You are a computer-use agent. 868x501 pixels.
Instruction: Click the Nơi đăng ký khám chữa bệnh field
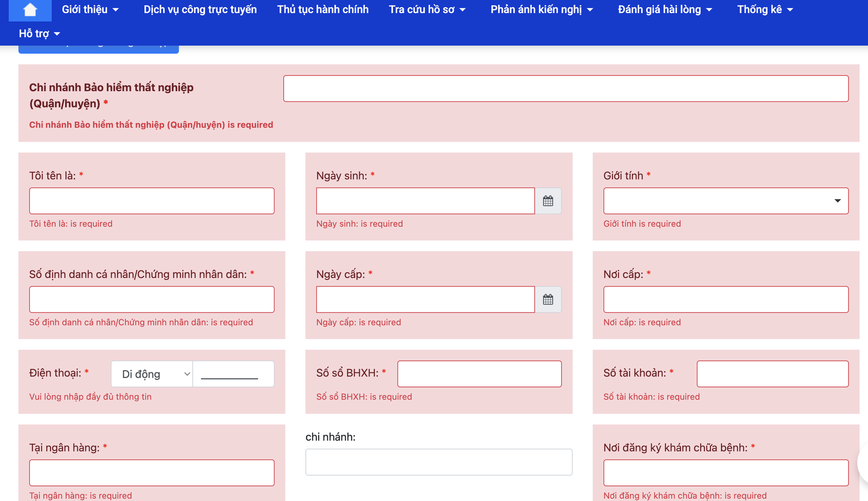[726, 472]
